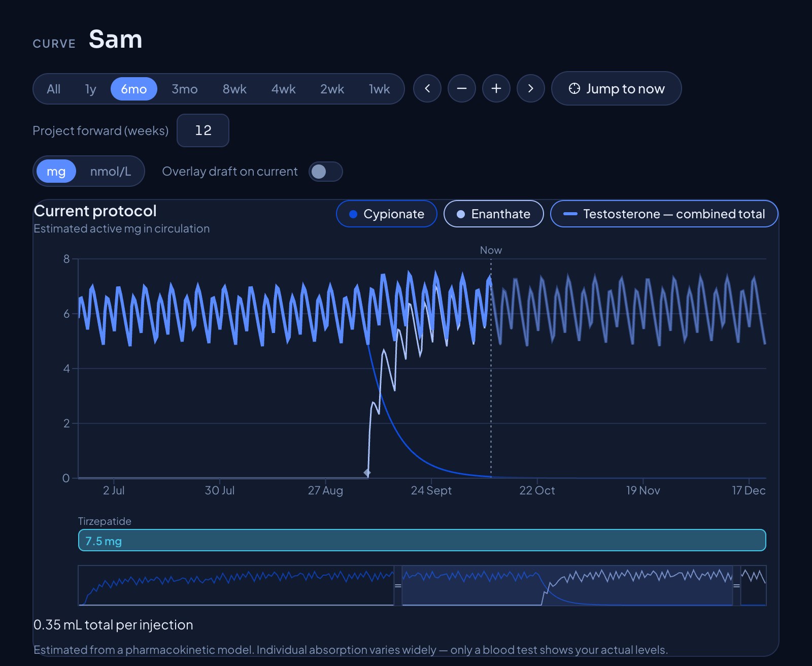Pan the chart backward with left chevron
The width and height of the screenshot is (812, 666).
(x=427, y=88)
